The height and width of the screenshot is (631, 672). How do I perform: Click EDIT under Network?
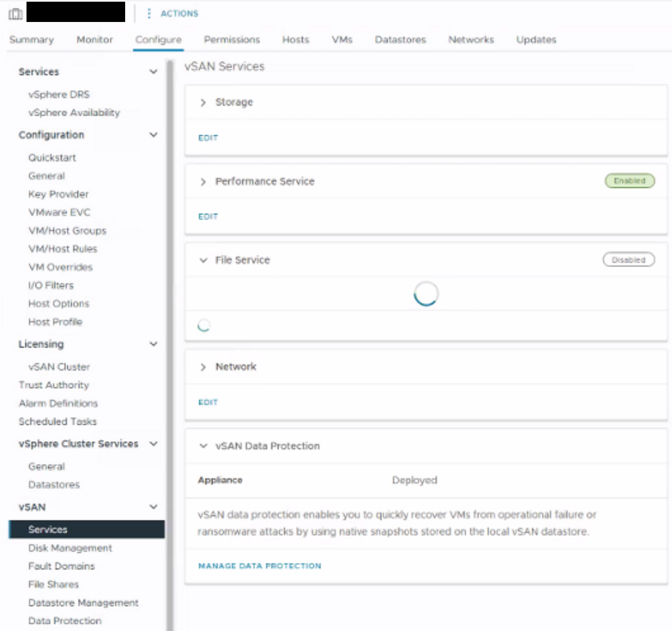208,402
